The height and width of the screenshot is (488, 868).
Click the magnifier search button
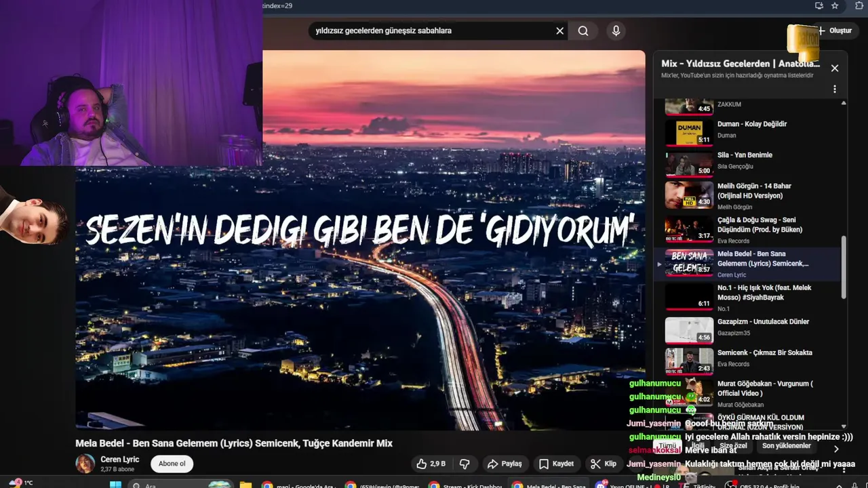click(583, 30)
